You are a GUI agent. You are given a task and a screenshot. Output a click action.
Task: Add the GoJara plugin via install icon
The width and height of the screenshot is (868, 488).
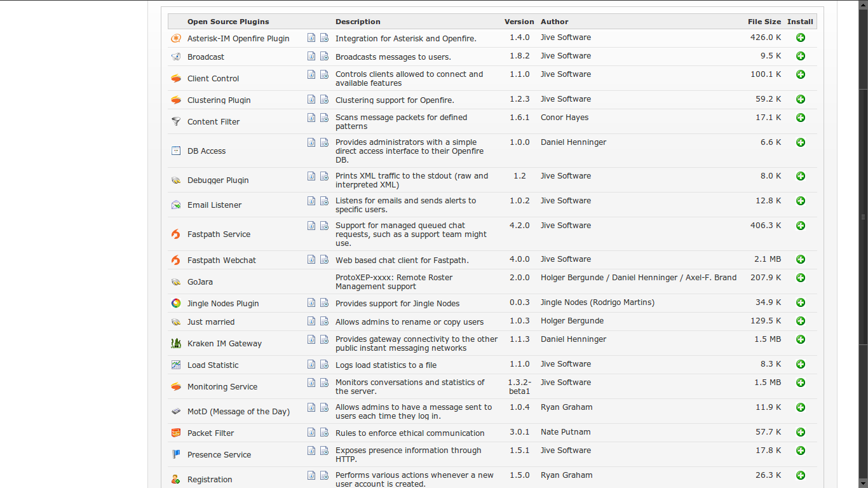click(801, 278)
